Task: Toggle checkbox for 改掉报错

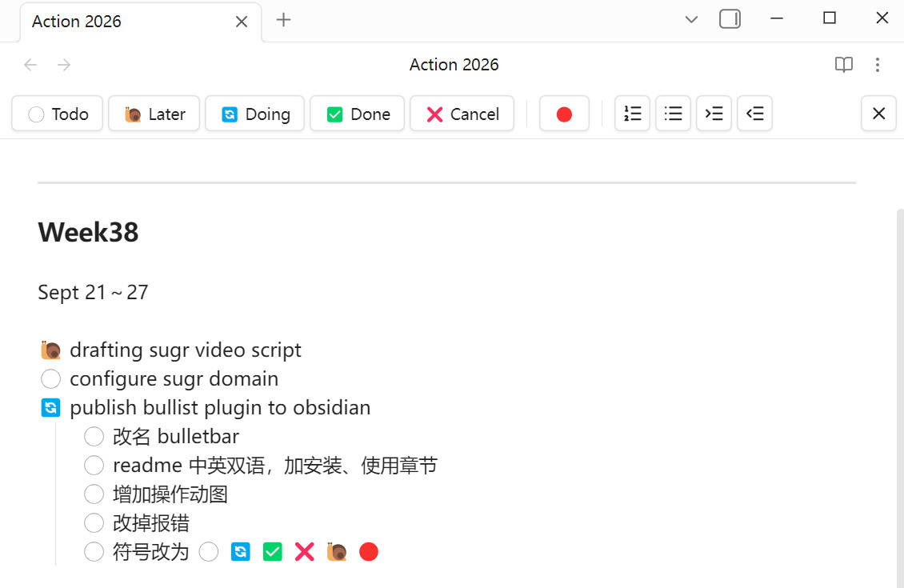Action: click(x=94, y=523)
